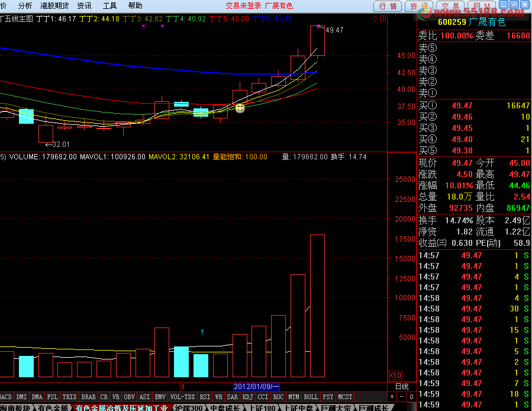
Task: Click the 涨幅 10.01% value
Action: tap(459, 186)
